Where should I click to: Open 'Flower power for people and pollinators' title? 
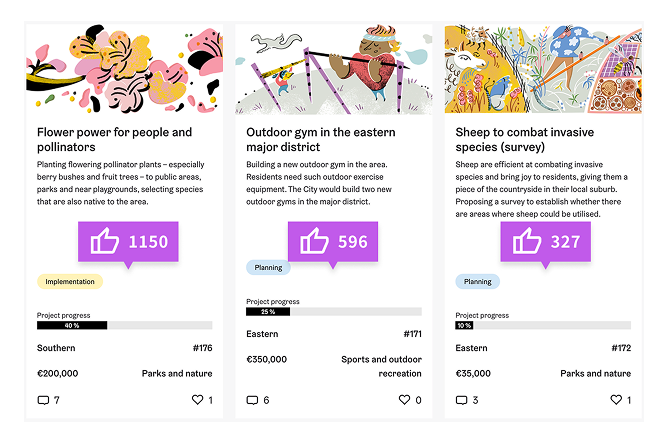point(114,139)
